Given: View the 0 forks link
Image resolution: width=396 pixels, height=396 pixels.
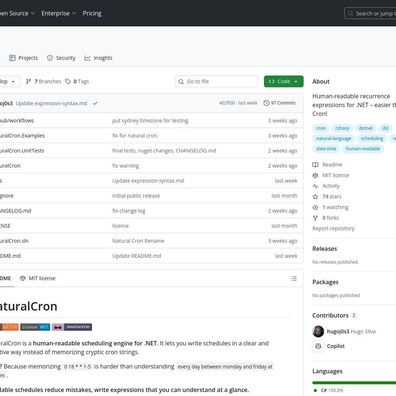Looking at the screenshot, I should click(x=330, y=218).
